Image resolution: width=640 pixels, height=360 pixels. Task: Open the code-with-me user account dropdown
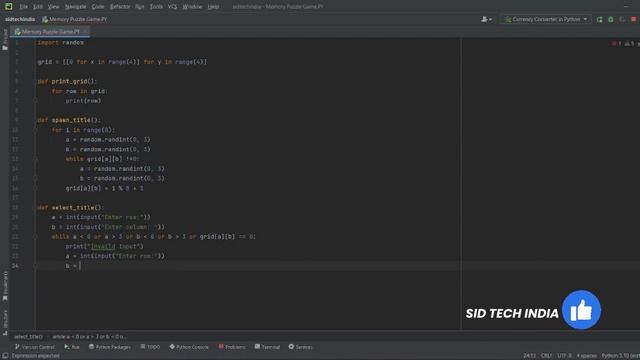click(x=486, y=19)
